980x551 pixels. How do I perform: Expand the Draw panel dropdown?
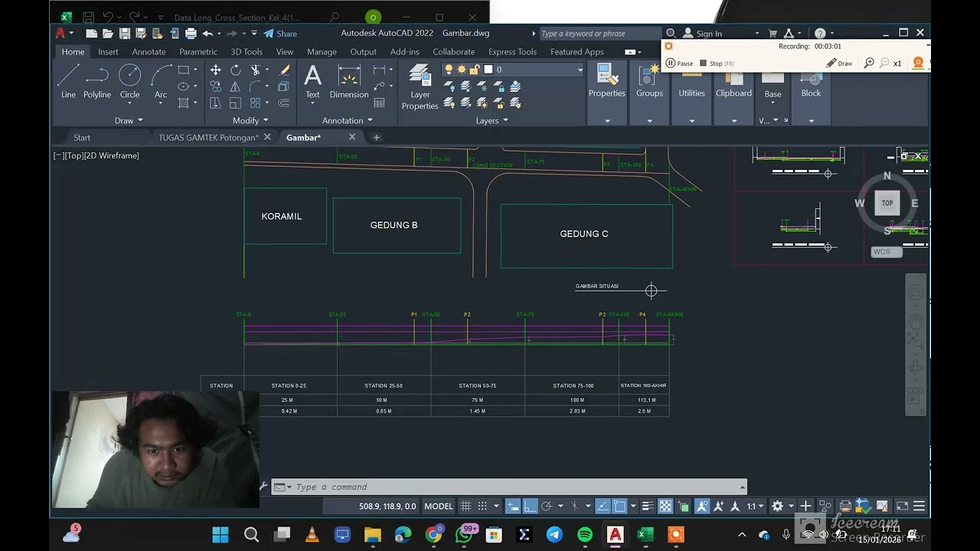[x=129, y=121]
